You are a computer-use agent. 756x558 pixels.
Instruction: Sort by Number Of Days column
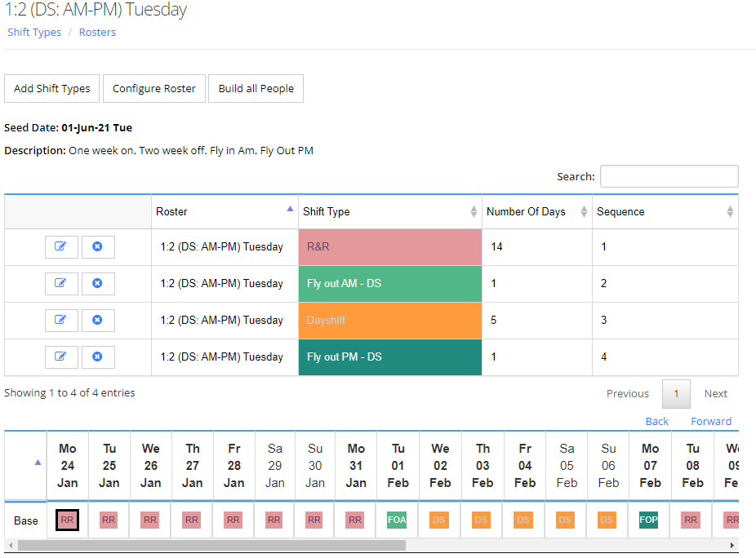pyautogui.click(x=536, y=211)
